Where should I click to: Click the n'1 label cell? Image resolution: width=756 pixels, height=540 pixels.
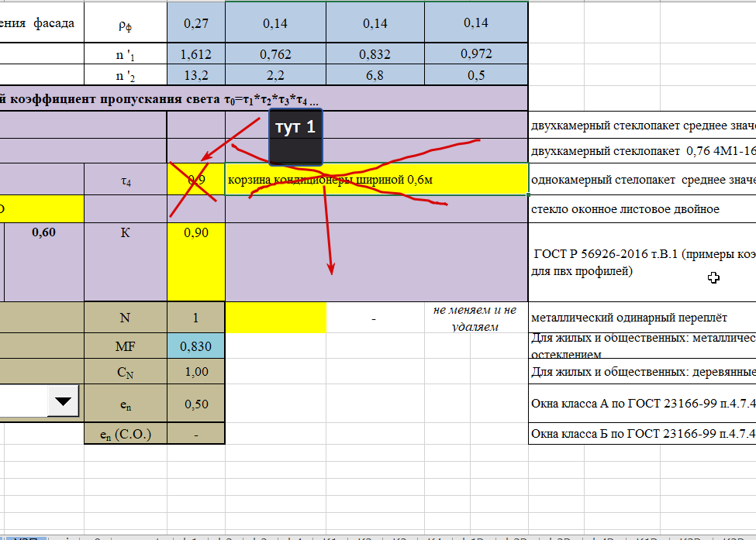126,54
